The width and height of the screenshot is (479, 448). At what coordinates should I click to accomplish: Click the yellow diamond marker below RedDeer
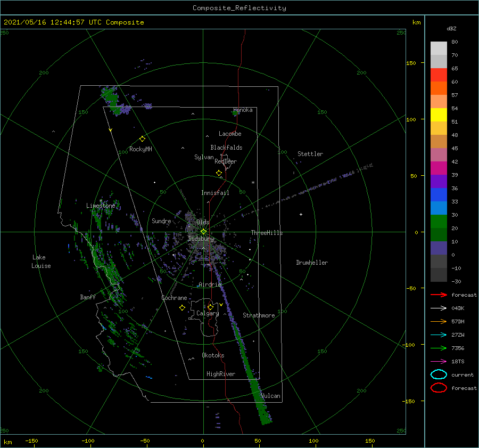(x=219, y=173)
